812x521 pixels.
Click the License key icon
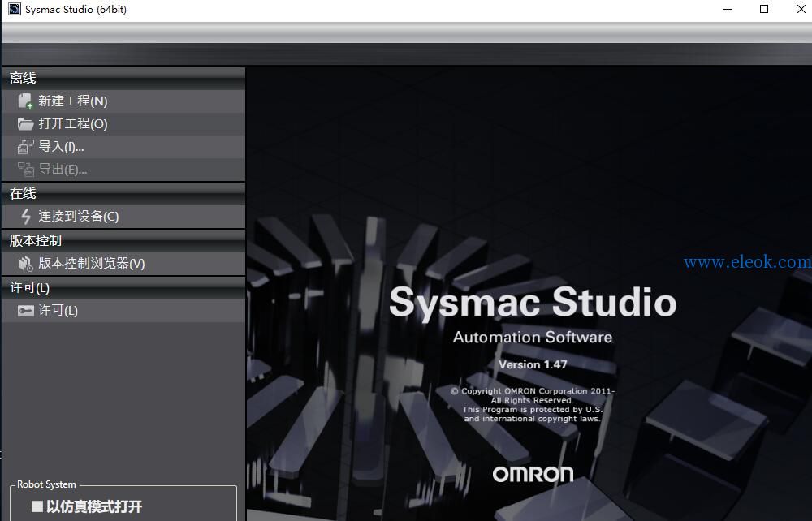[x=25, y=311]
